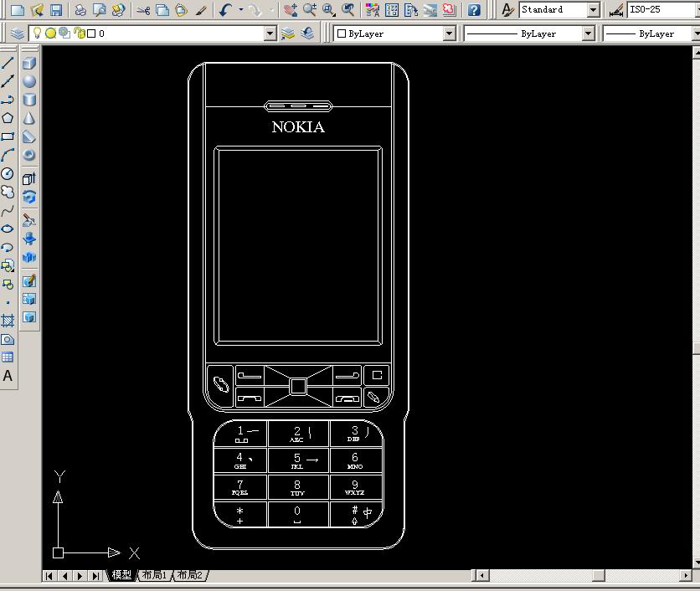Switch to the 布局2 layout tab

pyautogui.click(x=190, y=575)
